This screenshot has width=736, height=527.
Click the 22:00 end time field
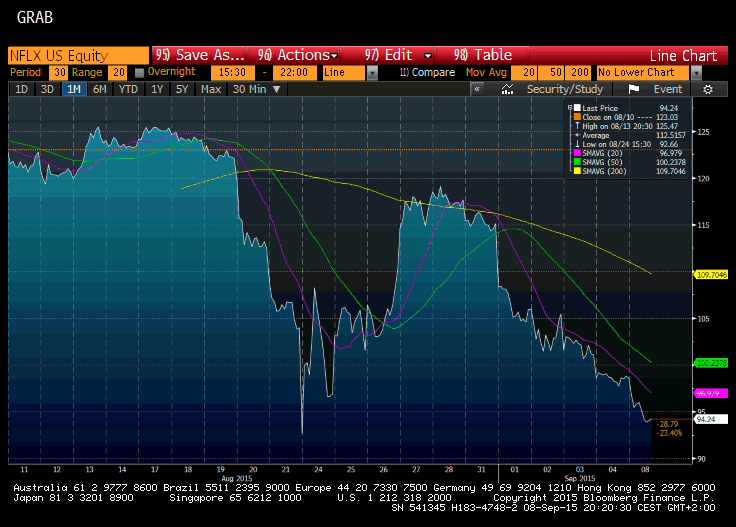pos(294,73)
